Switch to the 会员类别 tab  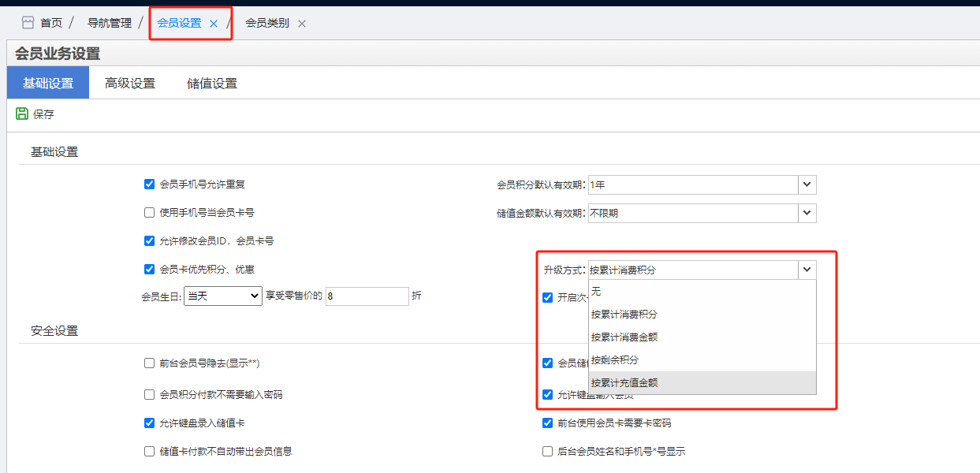(x=267, y=23)
